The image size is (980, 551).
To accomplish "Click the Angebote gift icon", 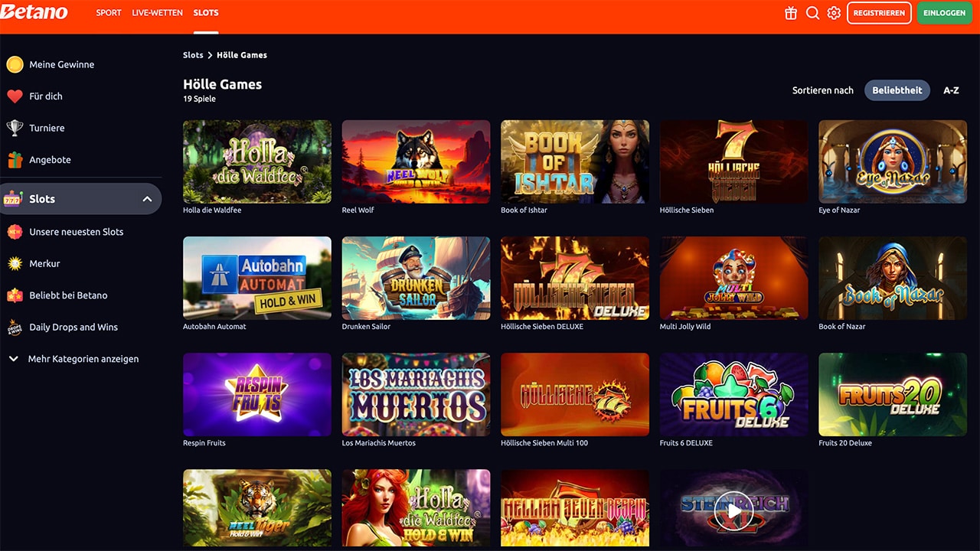I will pyautogui.click(x=15, y=160).
